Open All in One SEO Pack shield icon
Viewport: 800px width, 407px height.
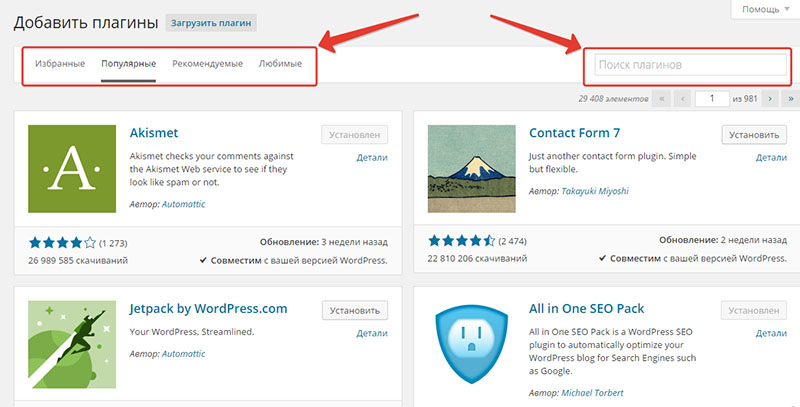(471, 344)
